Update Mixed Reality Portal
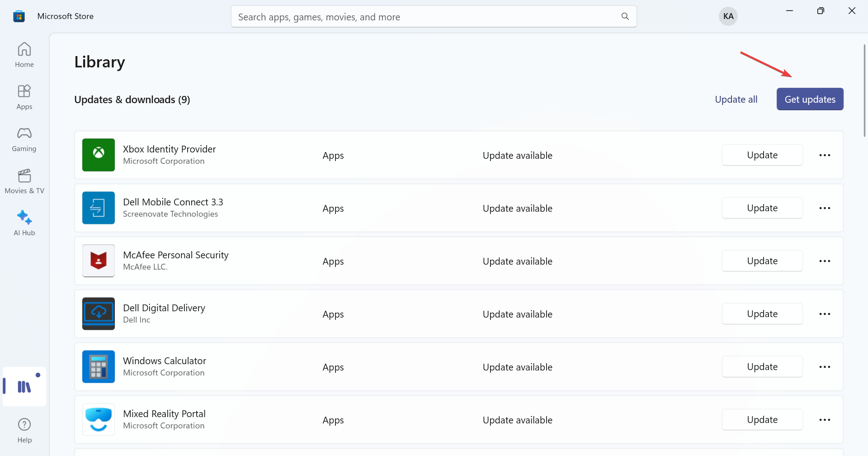The width and height of the screenshot is (868, 456). [762, 420]
